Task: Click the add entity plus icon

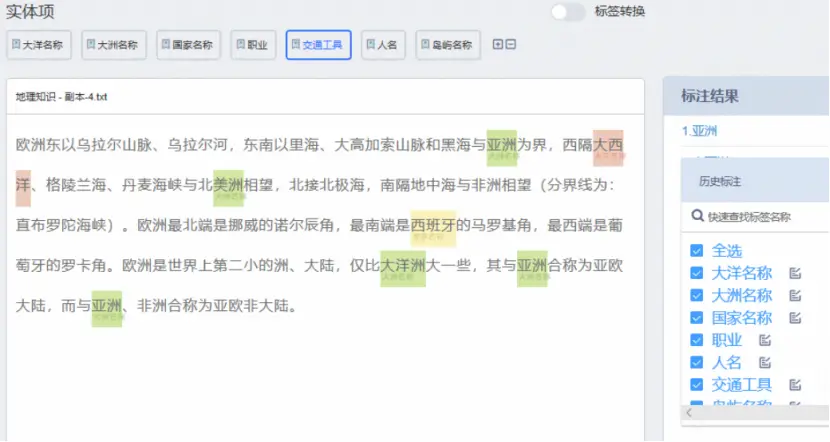Action: point(498,44)
